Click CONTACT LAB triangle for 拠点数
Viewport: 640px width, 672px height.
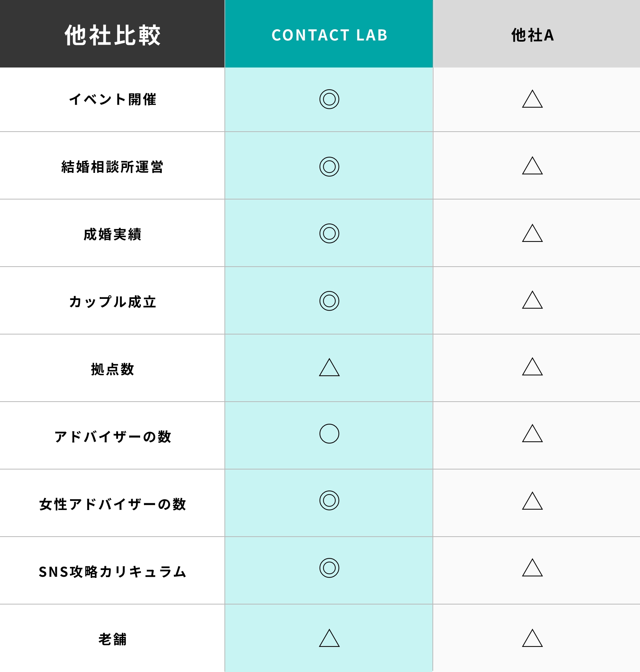coord(329,367)
